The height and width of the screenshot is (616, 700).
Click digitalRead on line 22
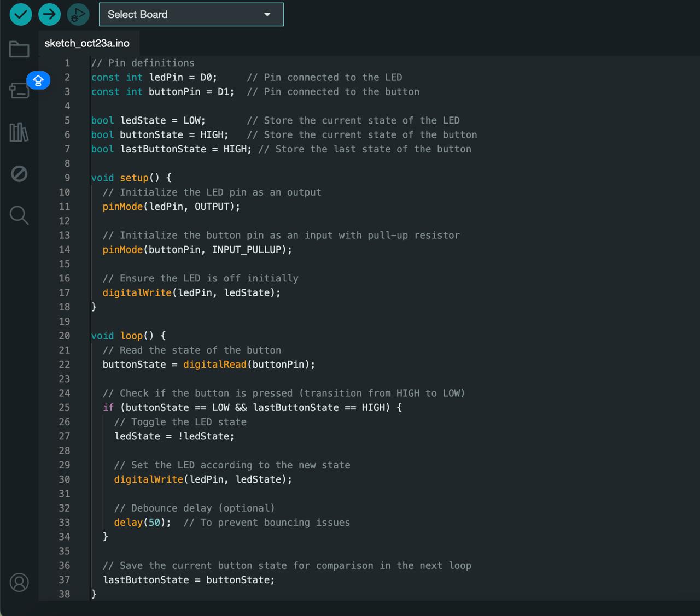pos(214,365)
